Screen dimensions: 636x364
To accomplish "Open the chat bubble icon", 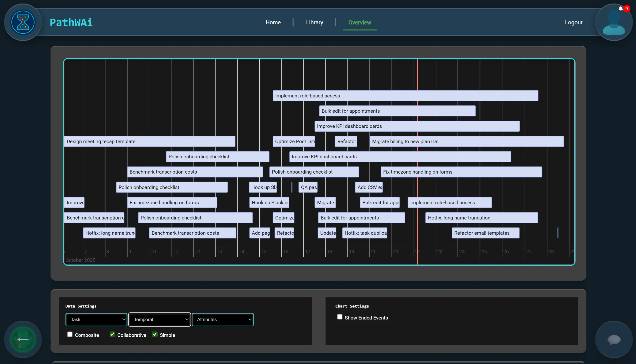I will coord(613,339).
